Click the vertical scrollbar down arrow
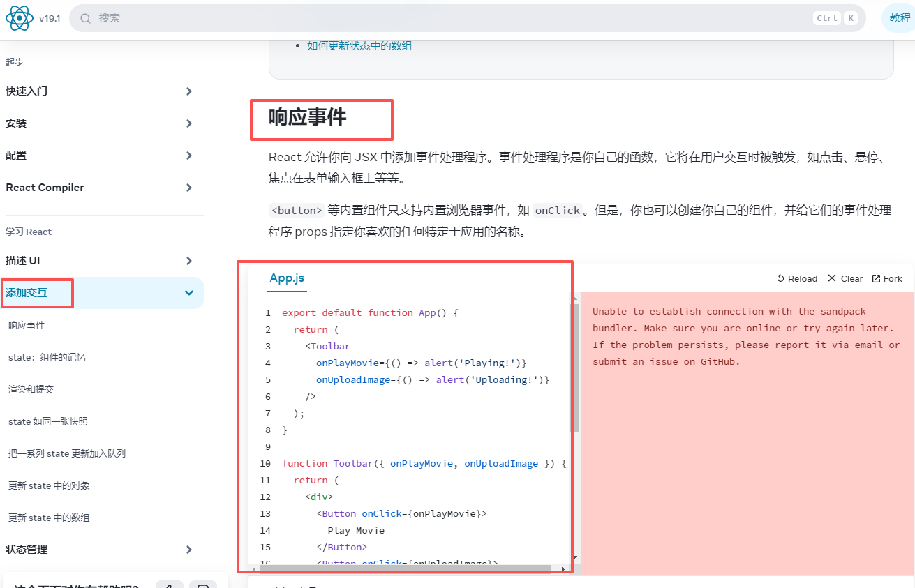 (x=576, y=557)
